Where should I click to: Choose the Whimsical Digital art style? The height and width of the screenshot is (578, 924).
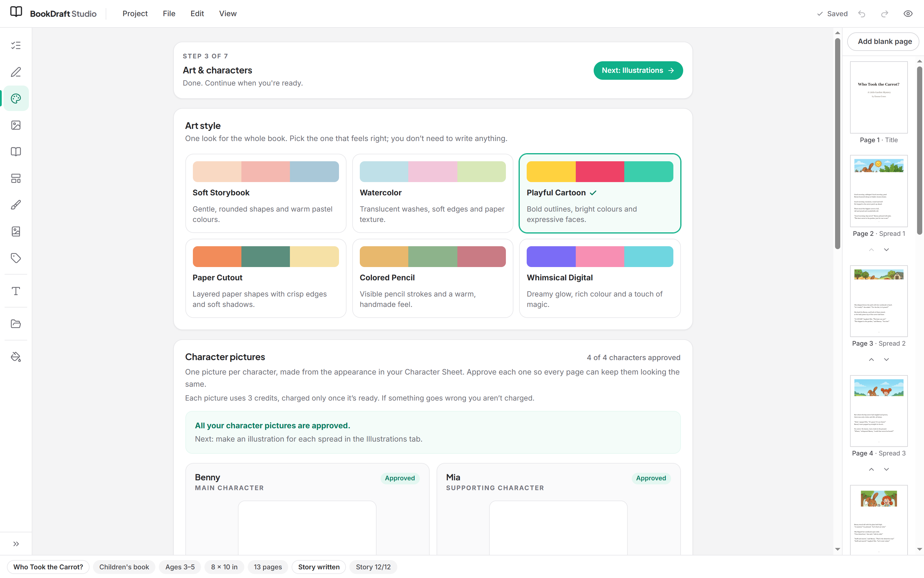(599, 278)
